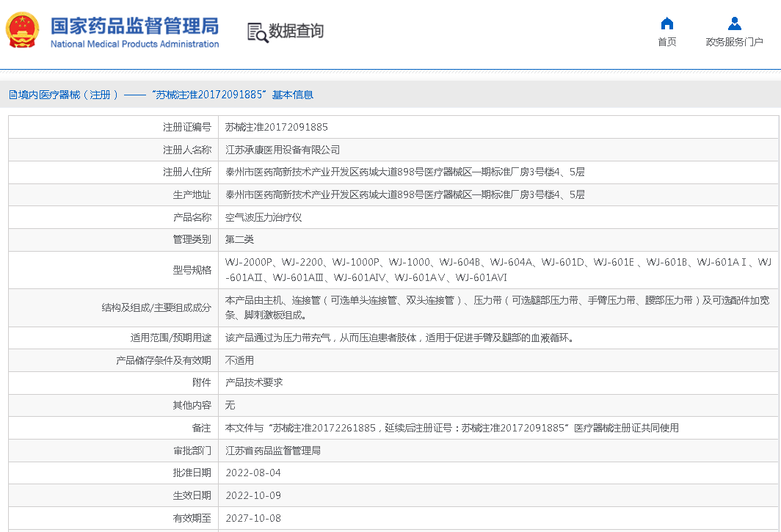Open 首页 link text
781x532 pixels.
tap(667, 42)
